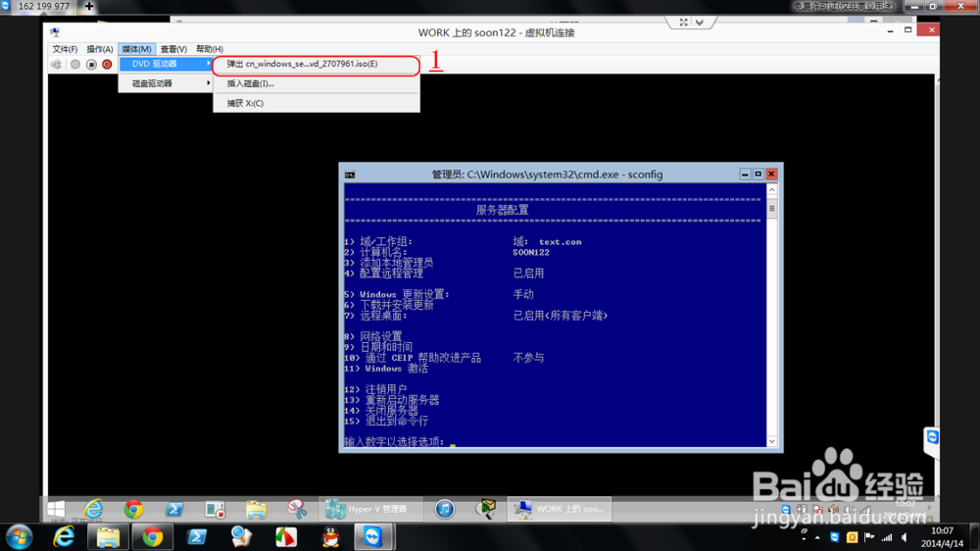Click the greyed Start VM toolbar icon

click(75, 65)
